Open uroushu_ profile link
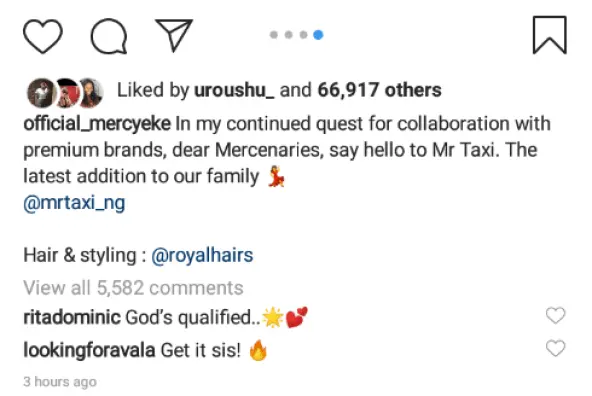Image resolution: width=592 pixels, height=396 pixels. (x=234, y=90)
